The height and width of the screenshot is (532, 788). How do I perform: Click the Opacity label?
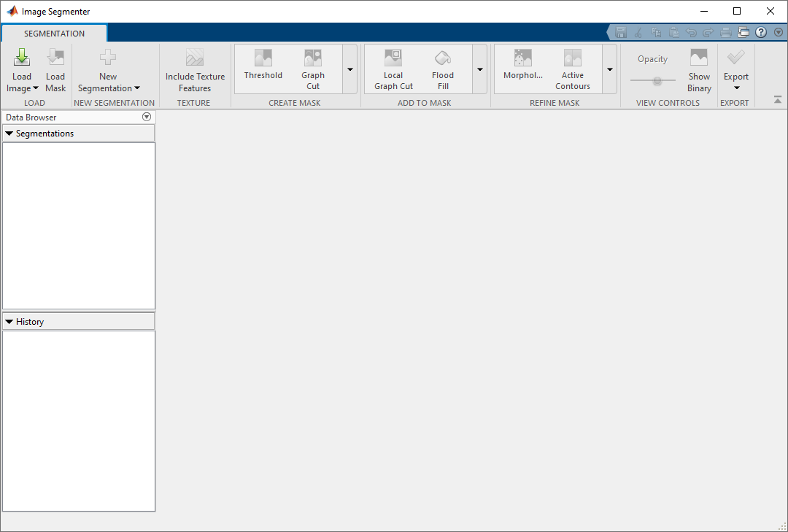[653, 59]
